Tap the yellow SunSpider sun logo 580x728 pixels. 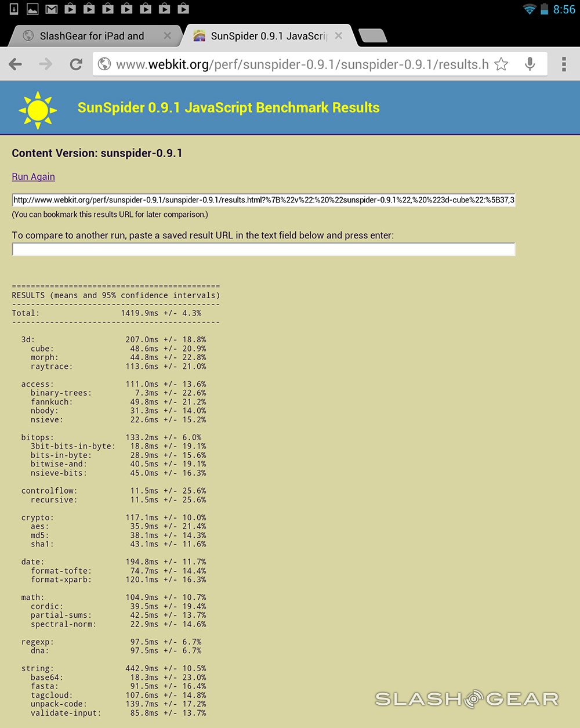pos(38,109)
